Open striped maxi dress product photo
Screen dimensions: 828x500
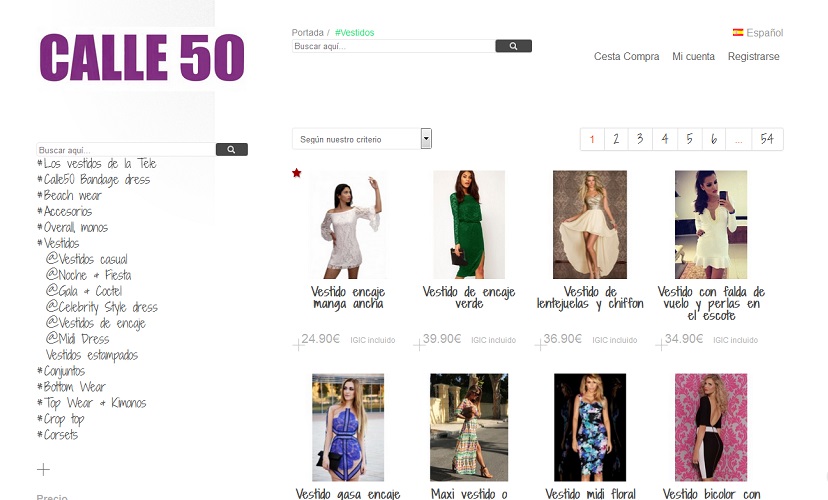469,427
